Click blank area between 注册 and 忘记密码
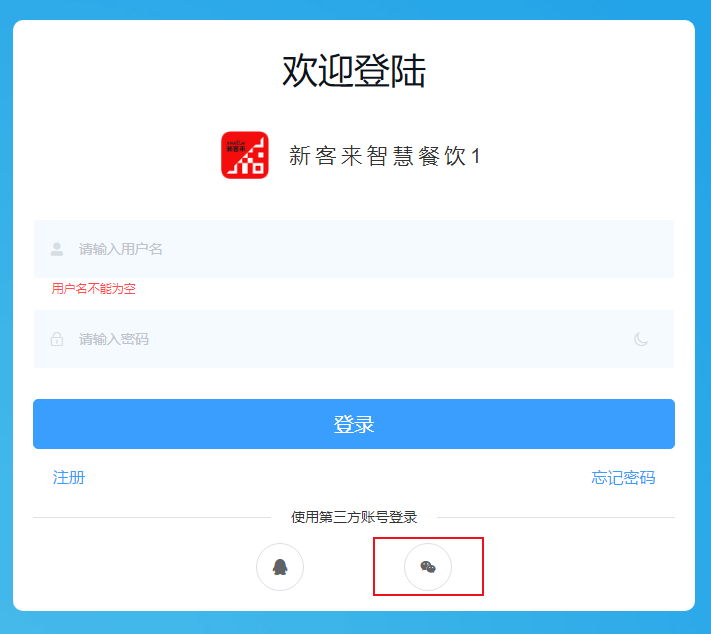The height and width of the screenshot is (634, 711). click(x=338, y=478)
